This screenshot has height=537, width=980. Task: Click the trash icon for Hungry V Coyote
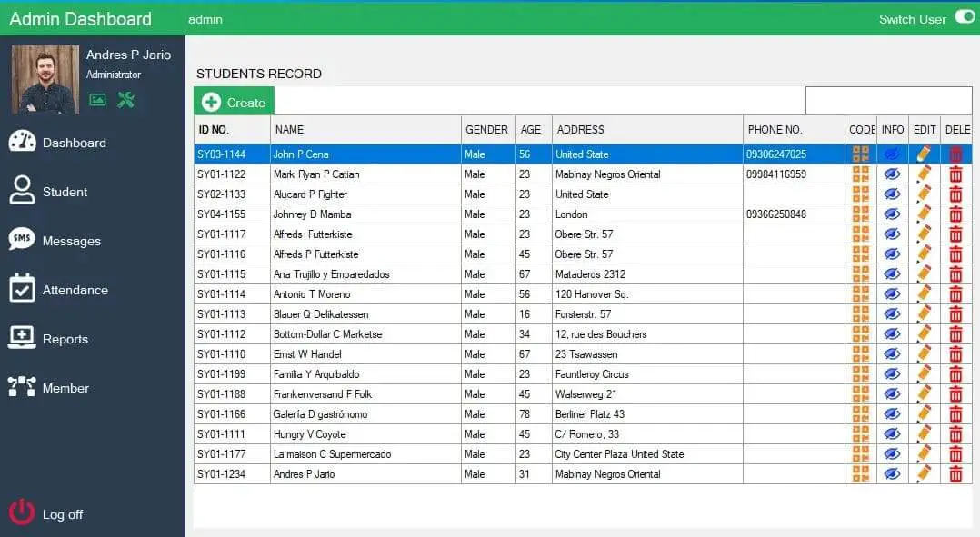coord(955,434)
